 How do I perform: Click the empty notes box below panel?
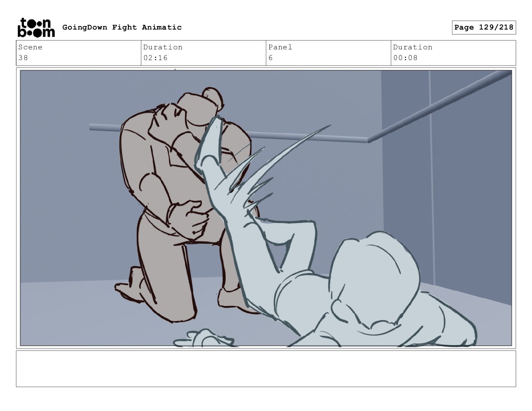[266, 369]
